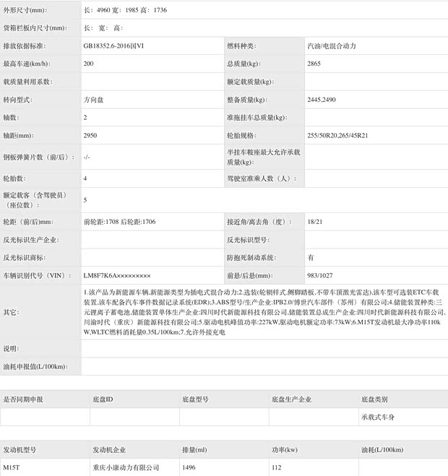Select the 转向型式 label
This screenshot has height=476, width=448.
coord(17,100)
